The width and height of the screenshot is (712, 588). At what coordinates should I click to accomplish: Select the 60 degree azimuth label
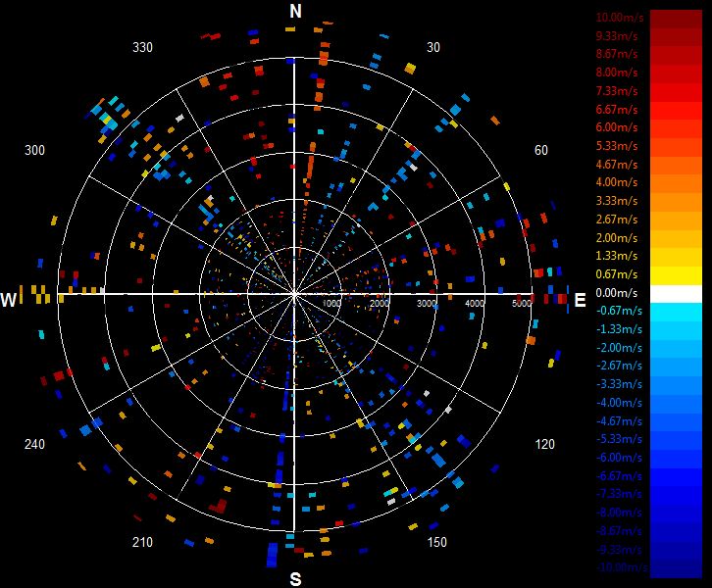(x=540, y=150)
